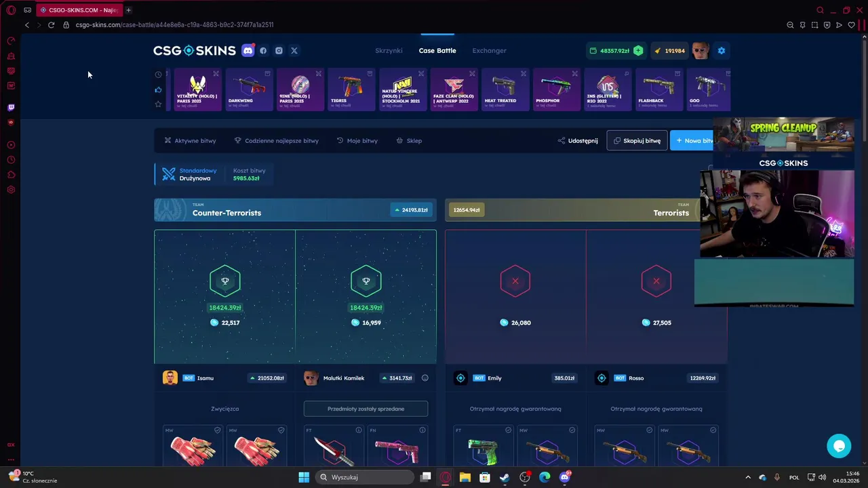The width and height of the screenshot is (868, 488).
Task: Click the info icon on knife item
Action: point(359,430)
